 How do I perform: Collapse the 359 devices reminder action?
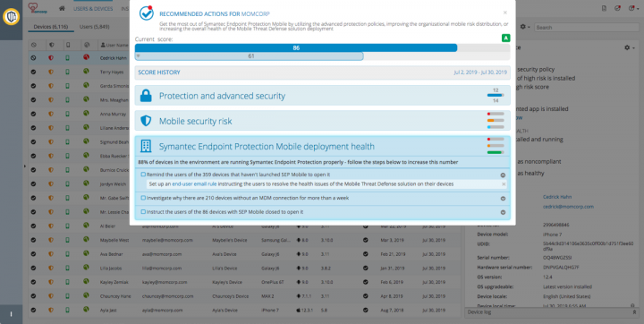point(503,175)
